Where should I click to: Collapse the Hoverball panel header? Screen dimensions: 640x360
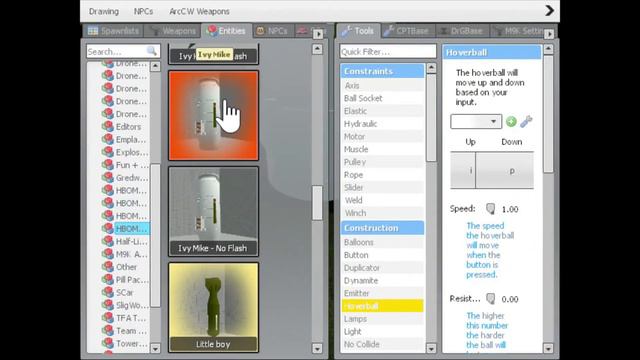[x=492, y=52]
